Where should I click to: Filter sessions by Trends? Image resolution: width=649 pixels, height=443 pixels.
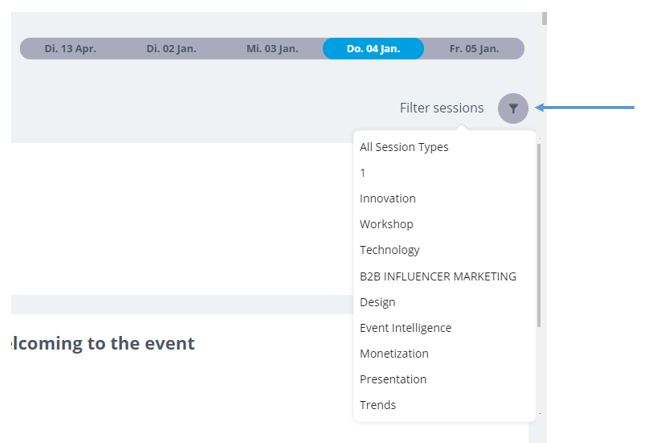[x=378, y=405]
